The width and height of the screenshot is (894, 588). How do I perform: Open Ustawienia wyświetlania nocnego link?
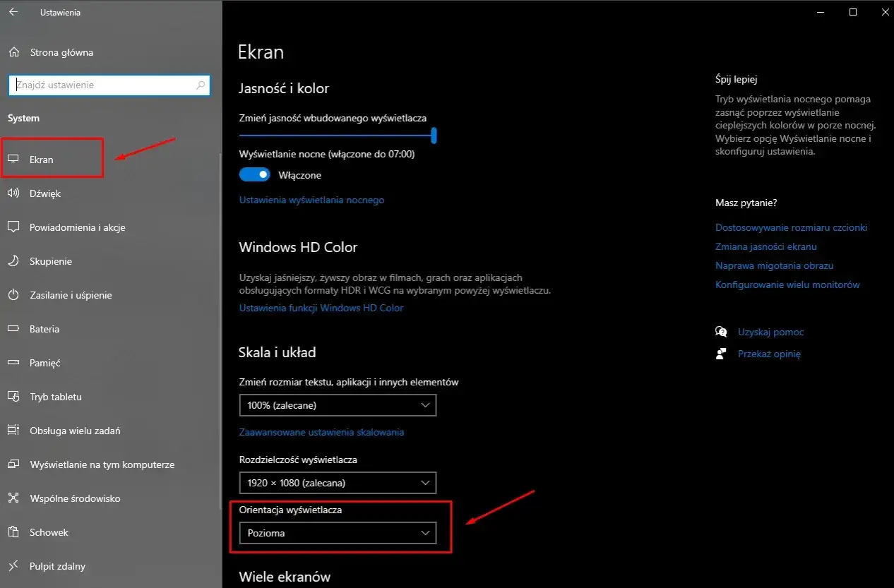coord(311,200)
